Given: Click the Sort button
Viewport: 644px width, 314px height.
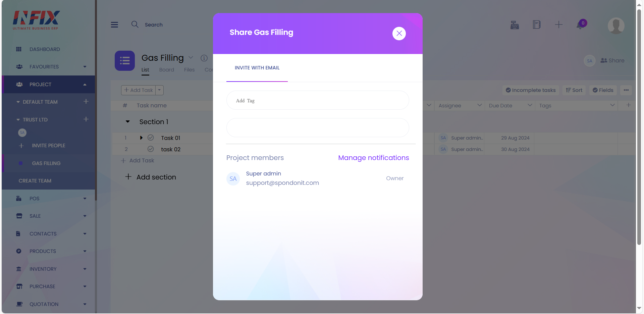Looking at the screenshot, I should pos(574,90).
